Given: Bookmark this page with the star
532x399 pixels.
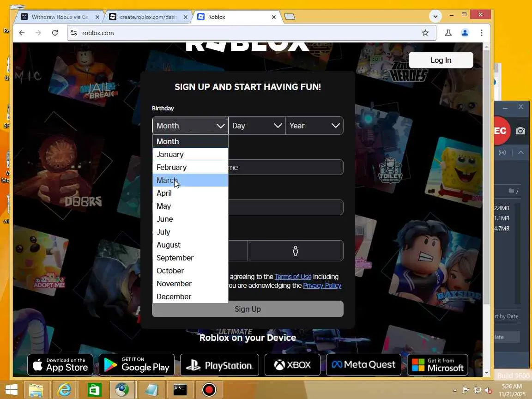Looking at the screenshot, I should [425, 33].
